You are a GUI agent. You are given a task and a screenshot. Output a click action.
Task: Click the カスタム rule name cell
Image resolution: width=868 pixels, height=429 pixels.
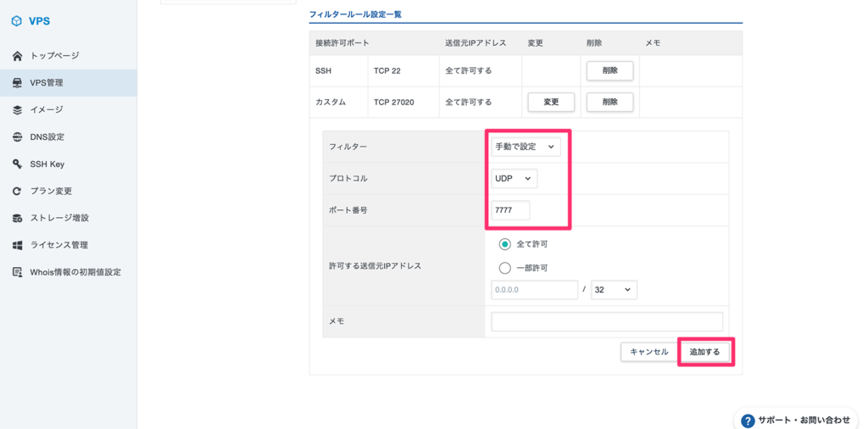[x=338, y=102]
